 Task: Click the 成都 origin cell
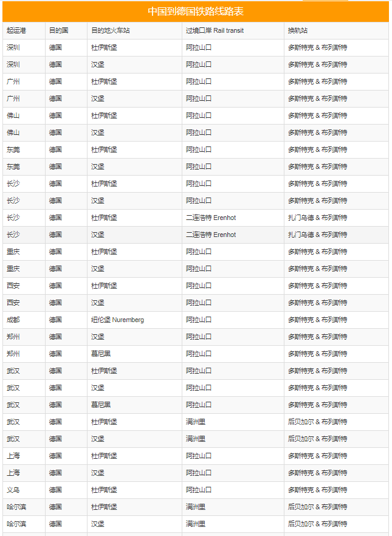click(13, 320)
